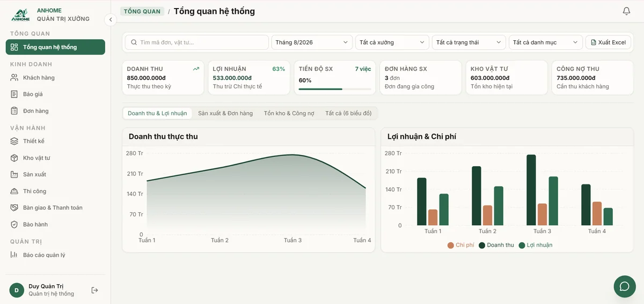This screenshot has height=304, width=644.
Task: Open the Tất cả trạng thái dropdown
Action: [469, 42]
